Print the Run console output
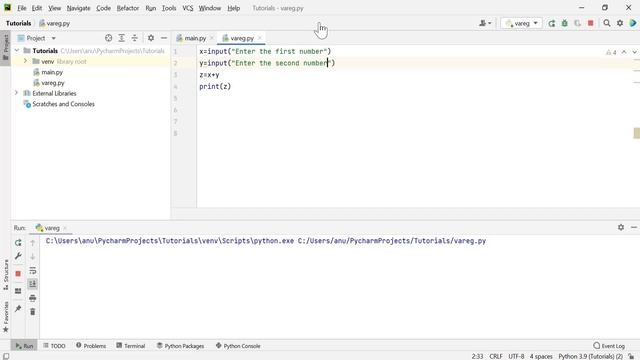 33,298
